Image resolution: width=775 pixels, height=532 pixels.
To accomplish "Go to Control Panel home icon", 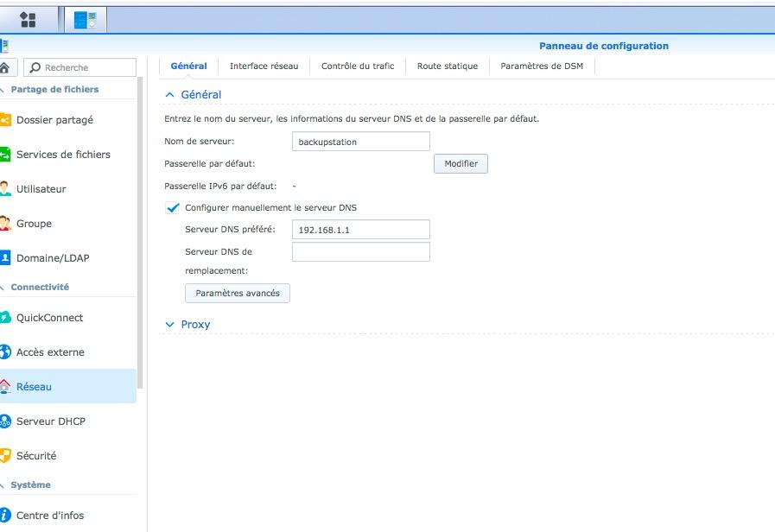I will click(x=5, y=67).
